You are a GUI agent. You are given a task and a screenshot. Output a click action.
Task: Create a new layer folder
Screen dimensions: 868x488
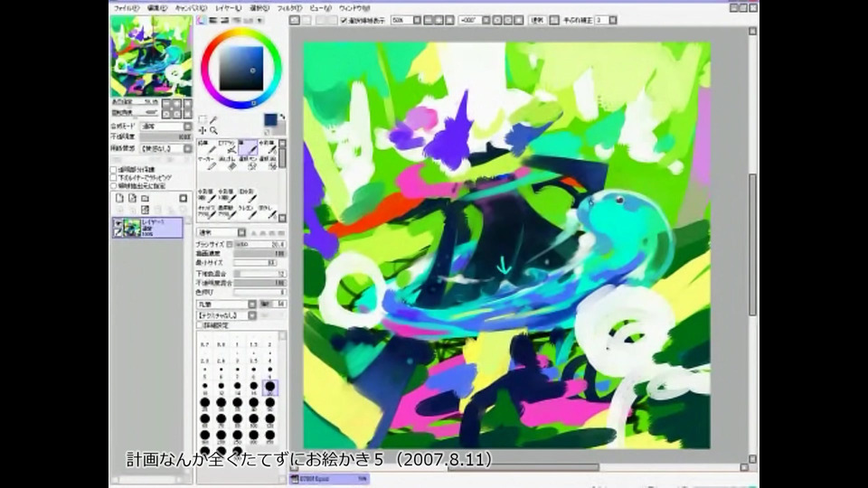(145, 198)
